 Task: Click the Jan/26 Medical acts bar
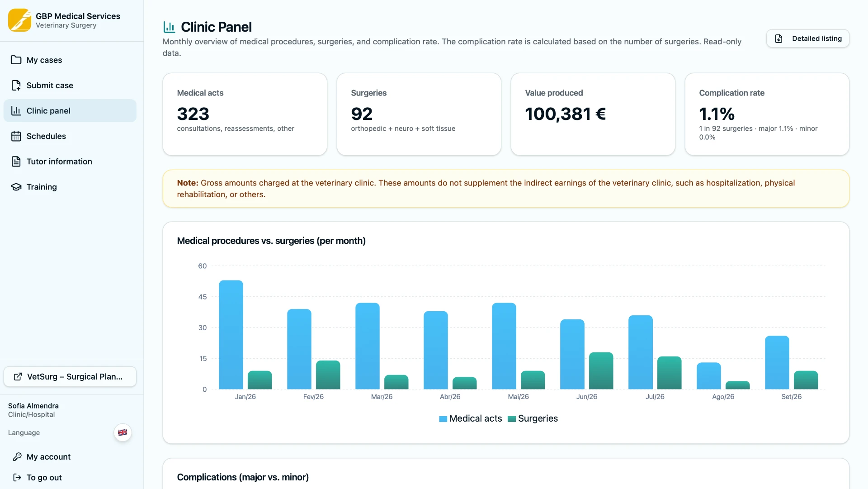click(231, 335)
